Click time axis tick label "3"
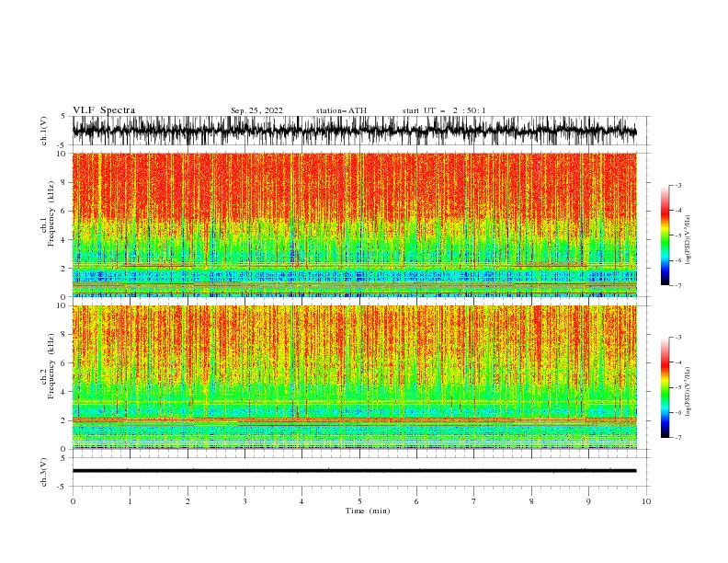 point(245,501)
